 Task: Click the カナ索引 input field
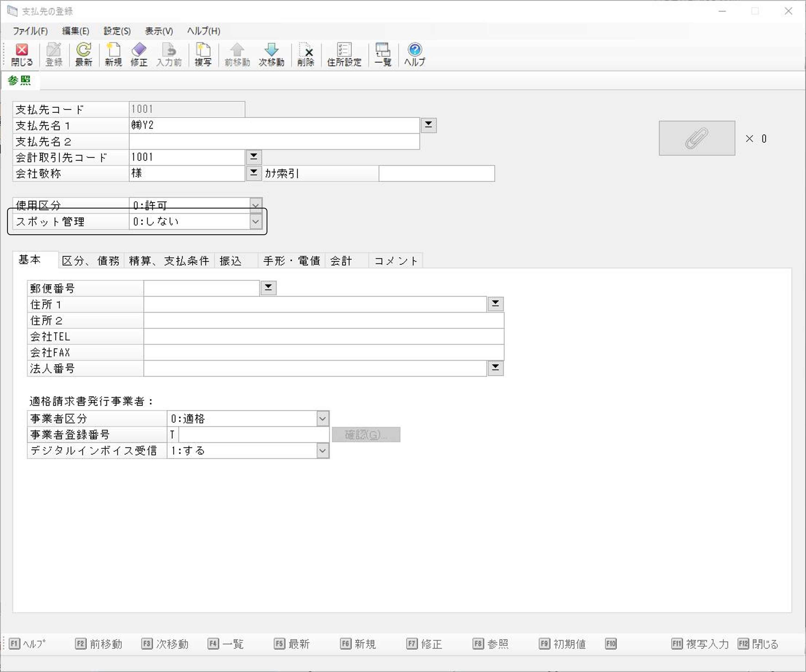click(x=436, y=173)
